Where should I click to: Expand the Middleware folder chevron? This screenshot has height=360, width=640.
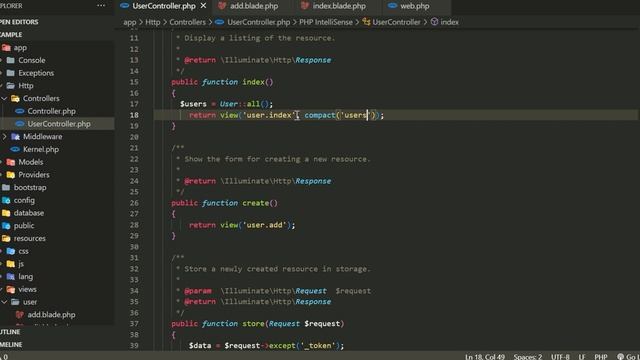click(x=4, y=136)
